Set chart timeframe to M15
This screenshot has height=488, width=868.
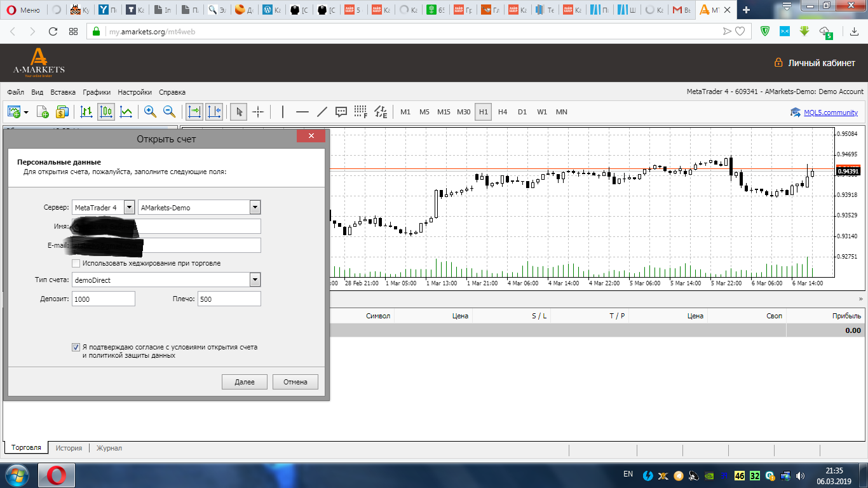click(444, 112)
